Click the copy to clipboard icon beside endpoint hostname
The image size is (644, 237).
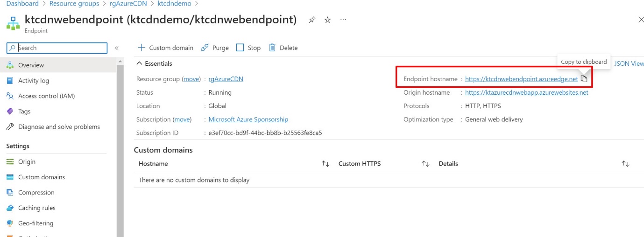pyautogui.click(x=584, y=79)
